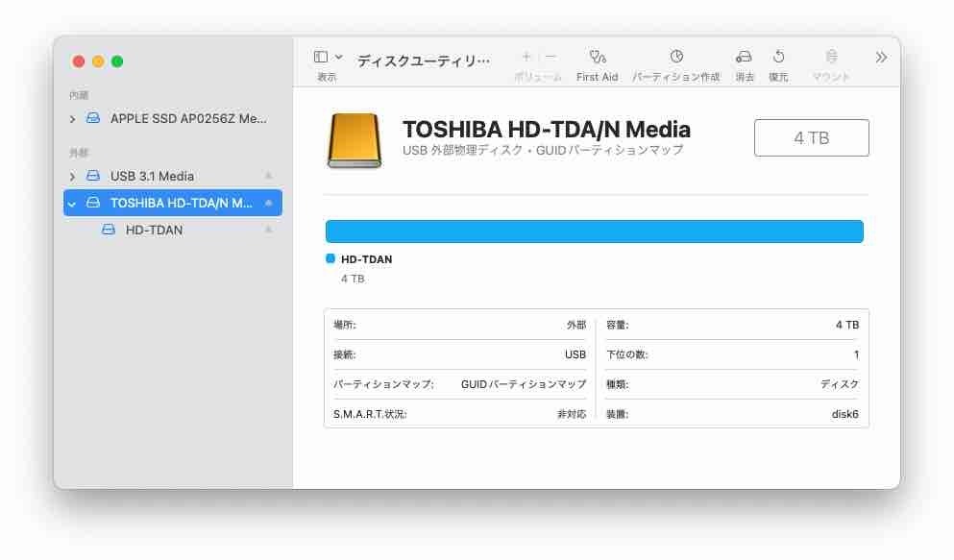This screenshot has height=560, width=954.
Task: Click the blue partition usage bar
Action: coord(595,231)
